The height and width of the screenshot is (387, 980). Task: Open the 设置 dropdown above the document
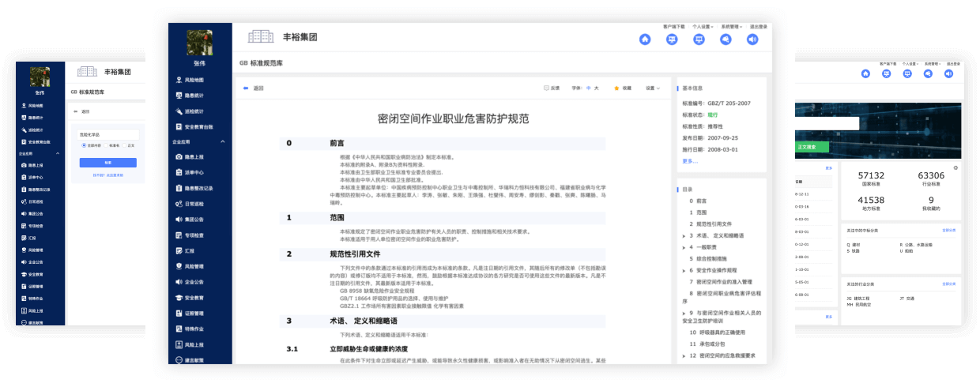point(653,88)
